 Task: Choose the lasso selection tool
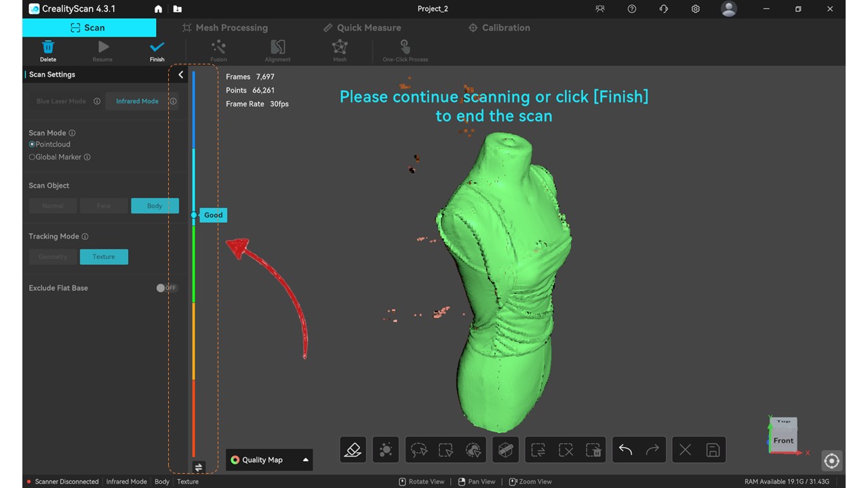419,449
